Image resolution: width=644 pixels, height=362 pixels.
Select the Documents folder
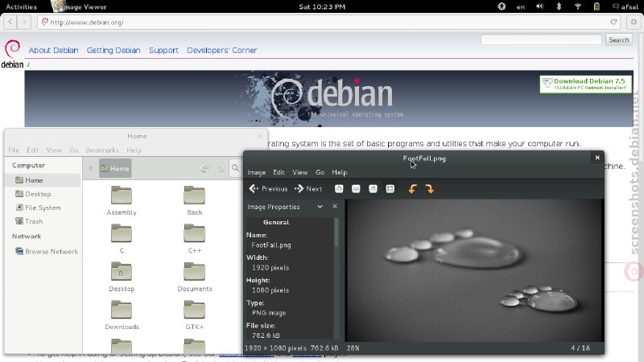pos(194,277)
